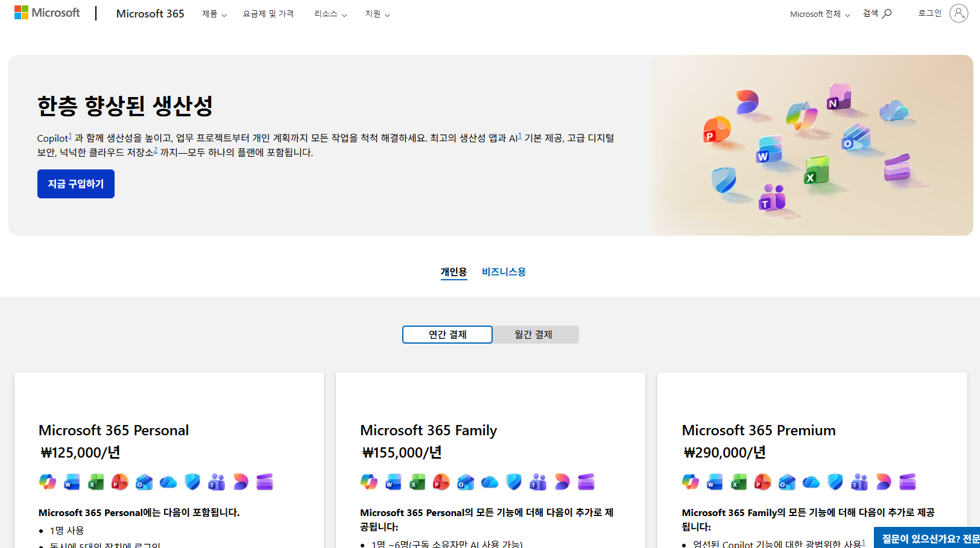
Task: Click the PowerPoint icon in Premium plan
Action: [x=763, y=482]
